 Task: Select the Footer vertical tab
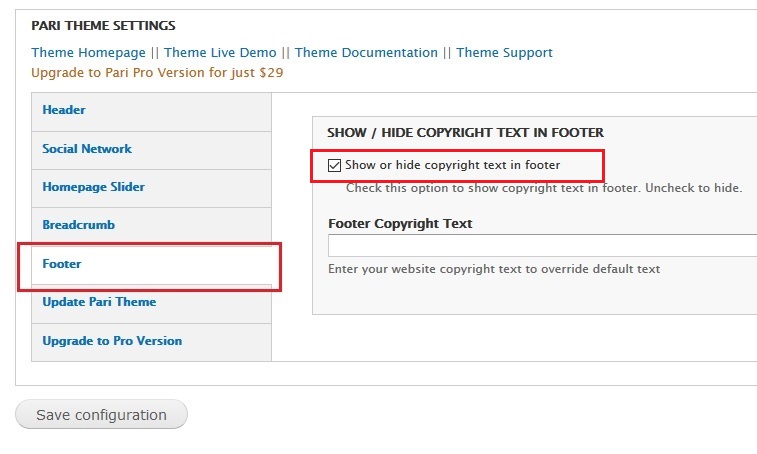62,264
